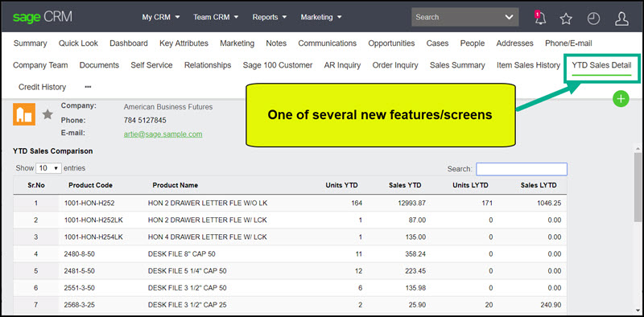Click the orange company building icon
The width and height of the screenshot is (644, 317).
[24, 113]
